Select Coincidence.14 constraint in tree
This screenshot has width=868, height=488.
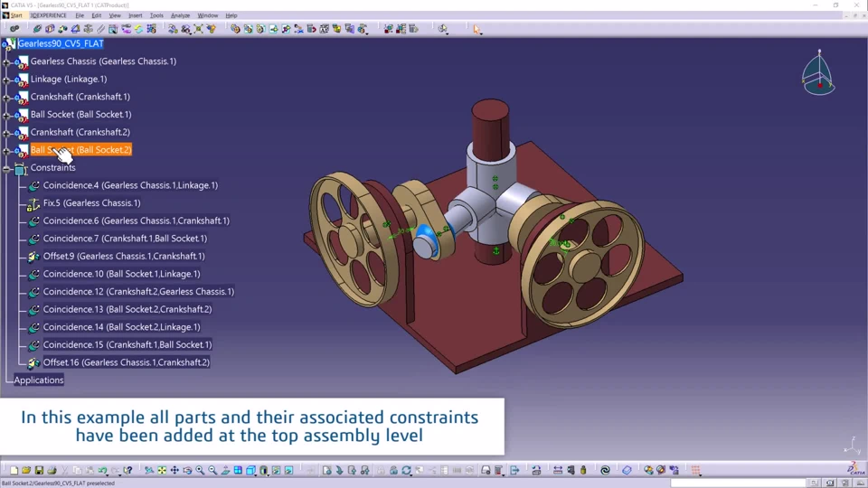click(x=122, y=327)
